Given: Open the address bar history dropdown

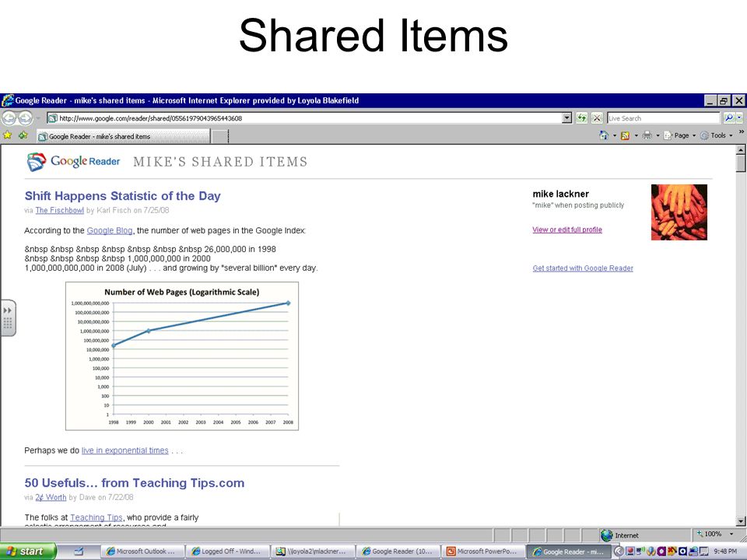Looking at the screenshot, I should [x=566, y=118].
